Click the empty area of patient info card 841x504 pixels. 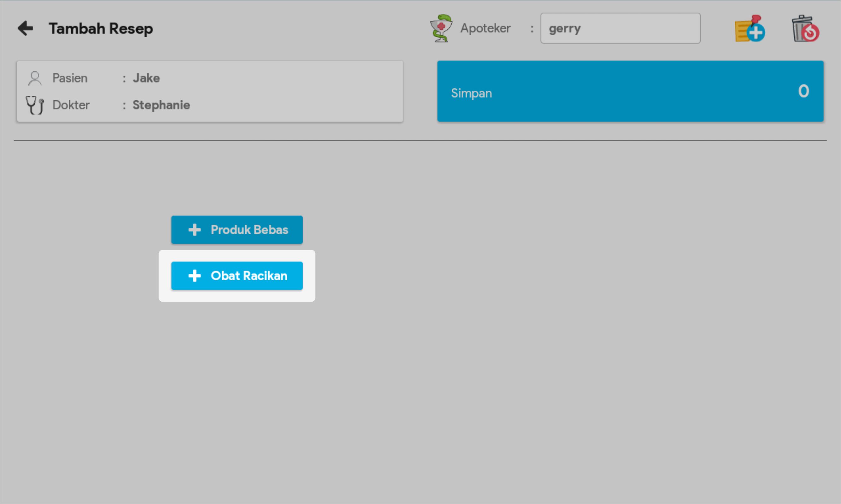pos(299,91)
